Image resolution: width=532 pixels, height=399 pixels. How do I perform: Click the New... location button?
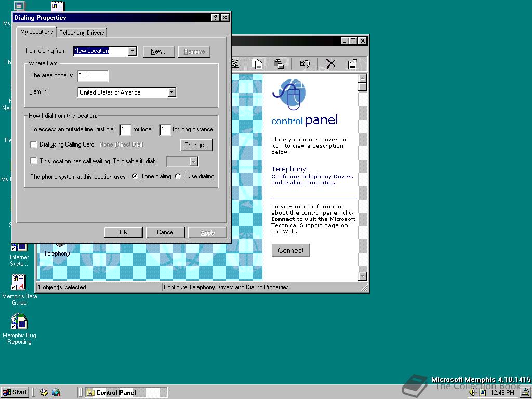pyautogui.click(x=158, y=51)
